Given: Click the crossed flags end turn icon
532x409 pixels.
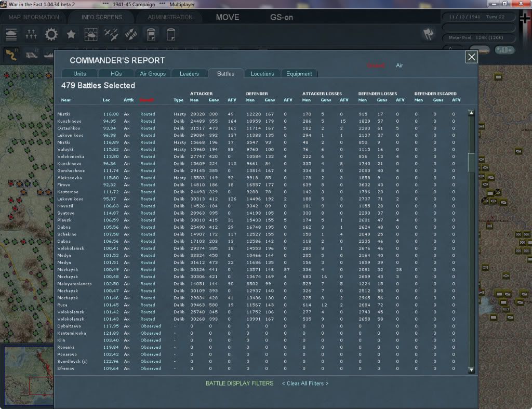Looking at the screenshot, I should [x=429, y=34].
